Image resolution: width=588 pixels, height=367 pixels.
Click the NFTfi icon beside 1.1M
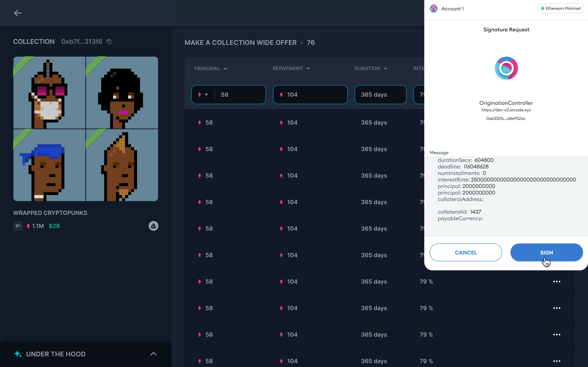coord(18,226)
